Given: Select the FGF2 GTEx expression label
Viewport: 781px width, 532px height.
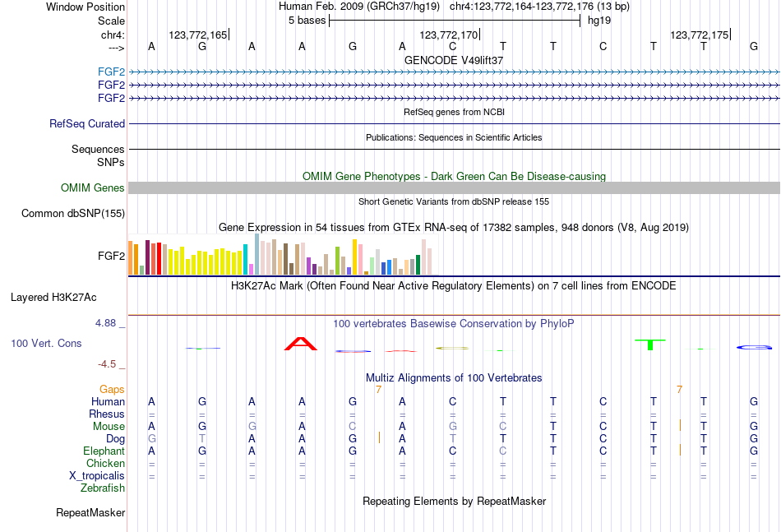Looking at the screenshot, I should [x=111, y=256].
